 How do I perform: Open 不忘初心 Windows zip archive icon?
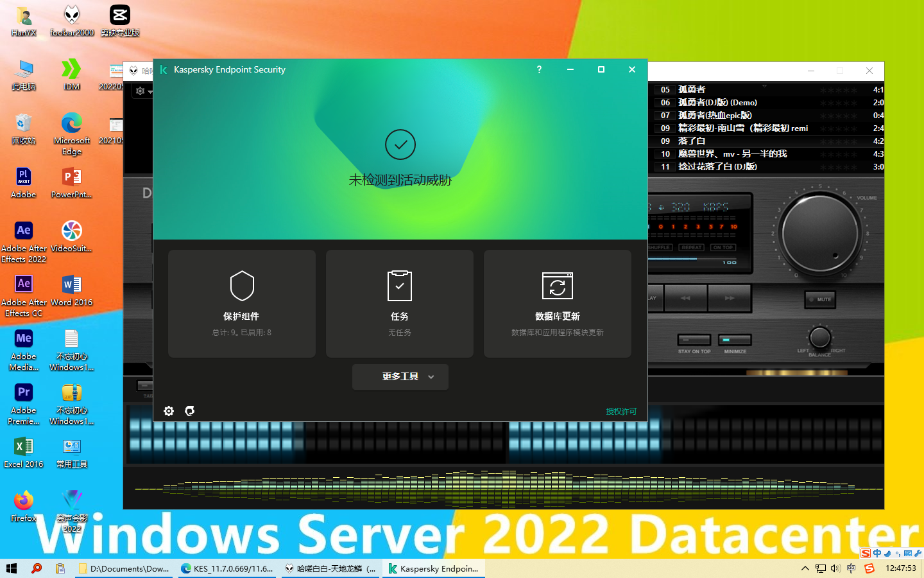(72, 403)
